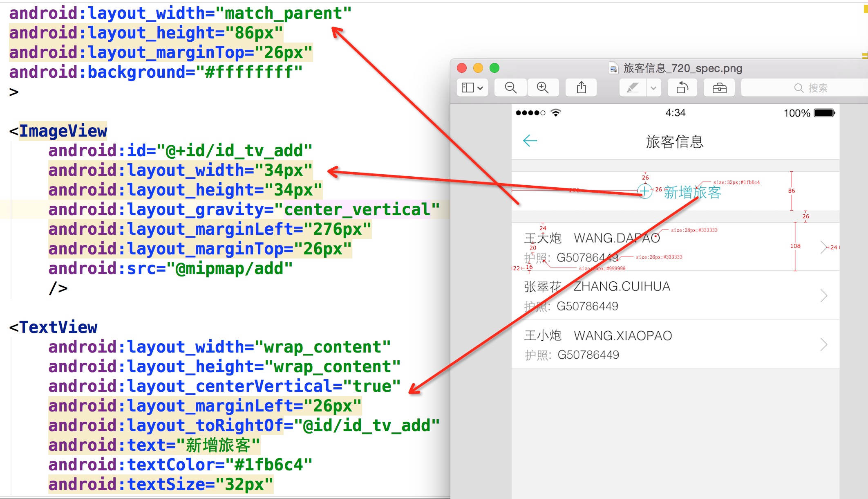Open the 王大炮 row chevron
The width and height of the screenshot is (868, 499).
pyautogui.click(x=824, y=247)
